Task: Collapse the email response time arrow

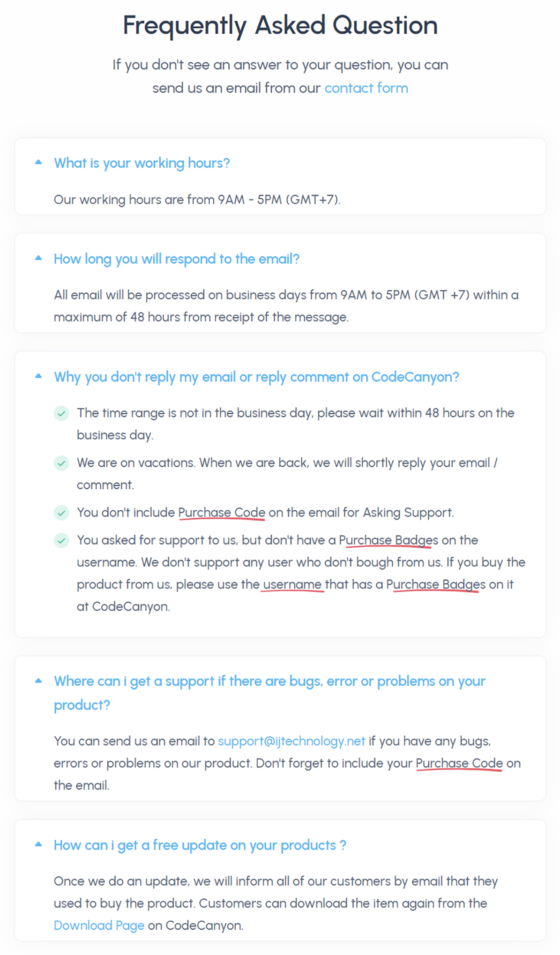Action: 38,258
